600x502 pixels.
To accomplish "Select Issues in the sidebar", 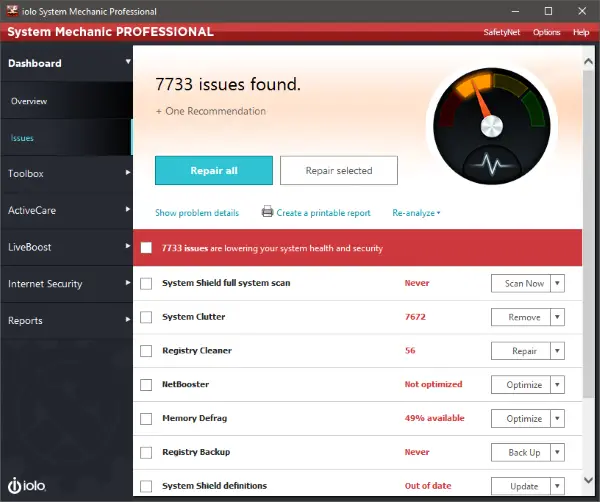I will (67, 138).
